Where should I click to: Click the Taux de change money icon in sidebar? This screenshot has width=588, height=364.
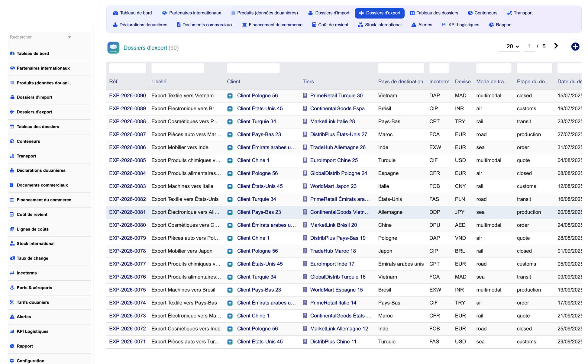pos(12,258)
